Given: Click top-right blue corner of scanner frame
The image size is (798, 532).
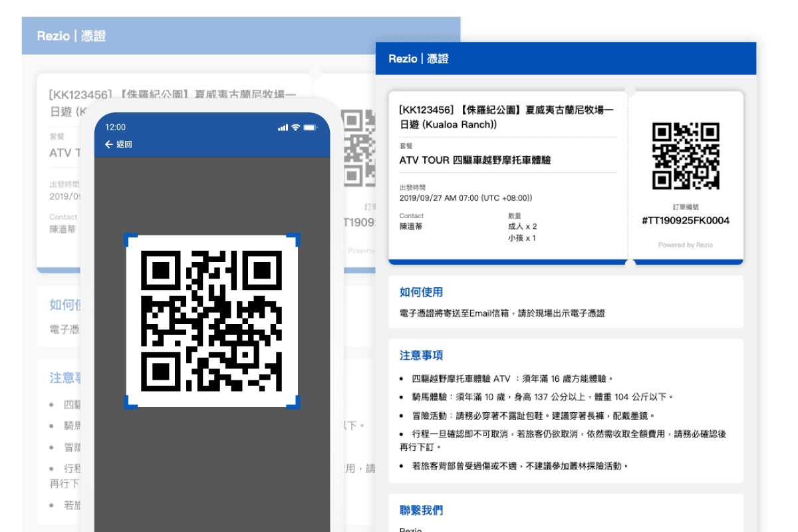Looking at the screenshot, I should pos(293,239).
